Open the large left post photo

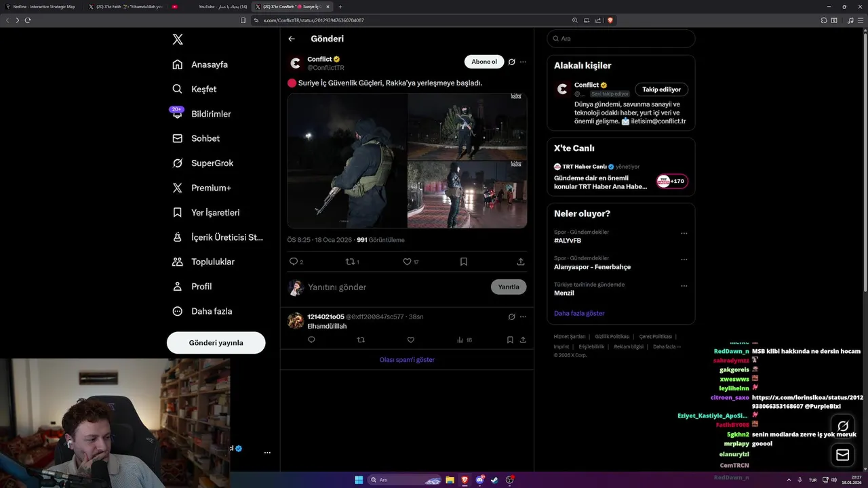click(347, 161)
